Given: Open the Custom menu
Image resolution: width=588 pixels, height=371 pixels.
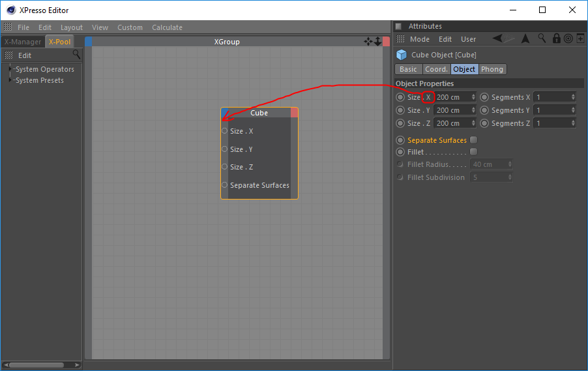Looking at the screenshot, I should (x=130, y=27).
